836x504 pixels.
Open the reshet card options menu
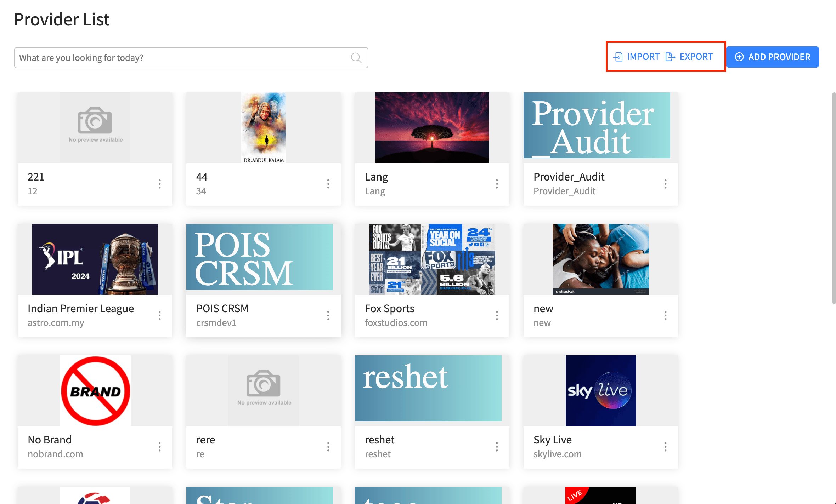click(497, 447)
